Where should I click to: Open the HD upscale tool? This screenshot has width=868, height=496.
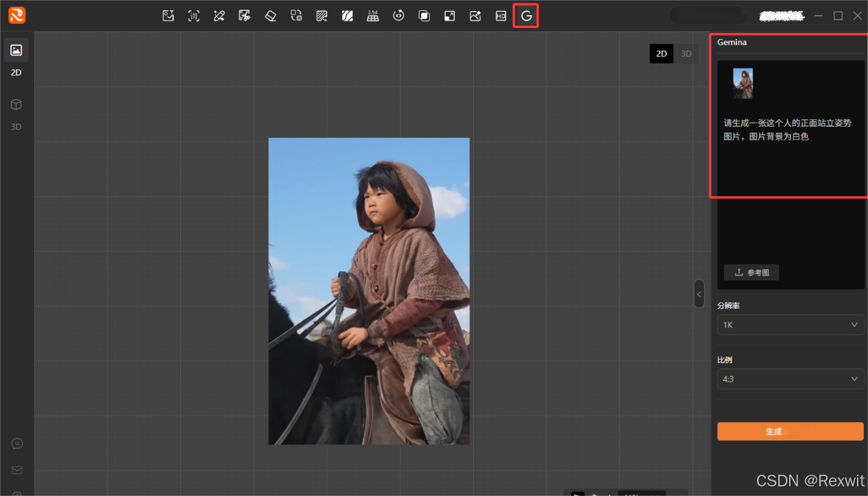pos(501,16)
